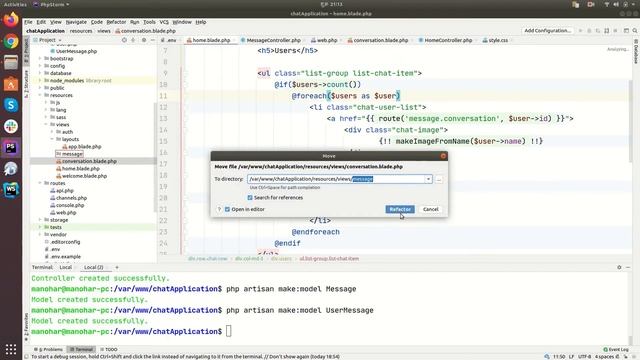Viewport: 640px width, 360px height.
Task: Toggle the Open in editor checkbox
Action: [228, 209]
